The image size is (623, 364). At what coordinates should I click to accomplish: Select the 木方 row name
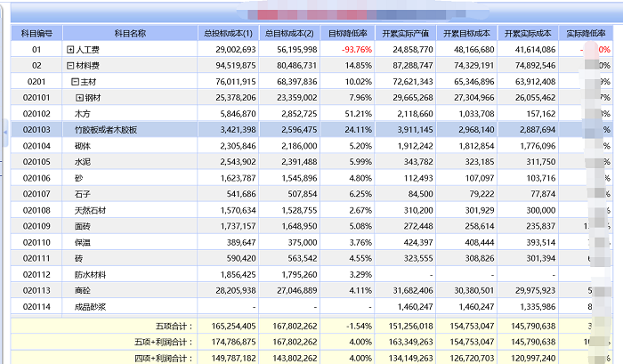coord(83,114)
